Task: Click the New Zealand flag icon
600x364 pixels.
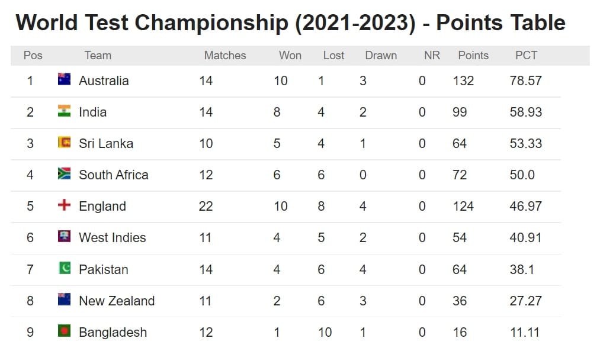Action: point(65,299)
